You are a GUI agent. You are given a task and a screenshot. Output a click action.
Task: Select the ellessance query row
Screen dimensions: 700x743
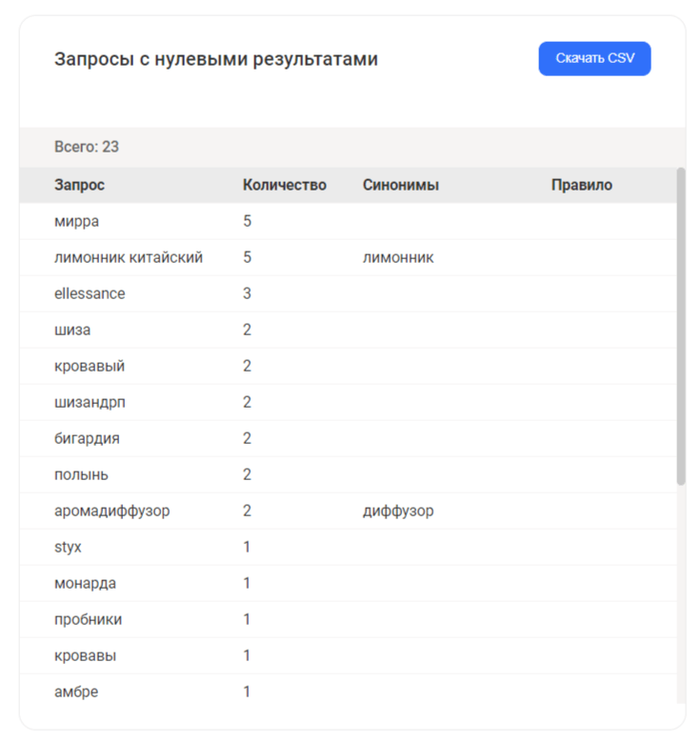349,293
